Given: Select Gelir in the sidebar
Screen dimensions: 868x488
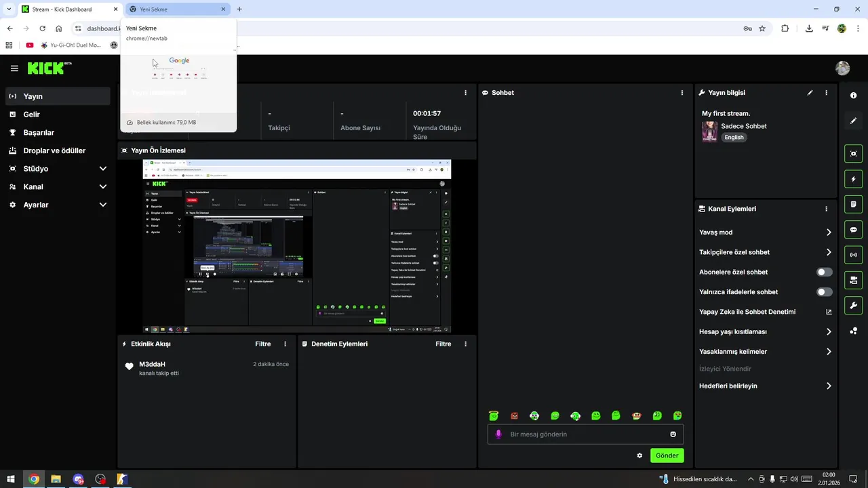Looking at the screenshot, I should click(x=58, y=115).
